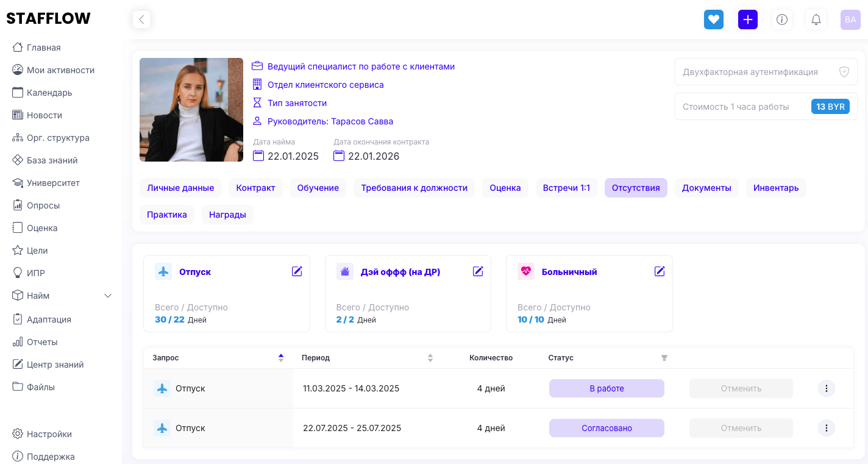This screenshot has width=868, height=464.
Task: Open the Статус column filter
Action: [x=664, y=358]
